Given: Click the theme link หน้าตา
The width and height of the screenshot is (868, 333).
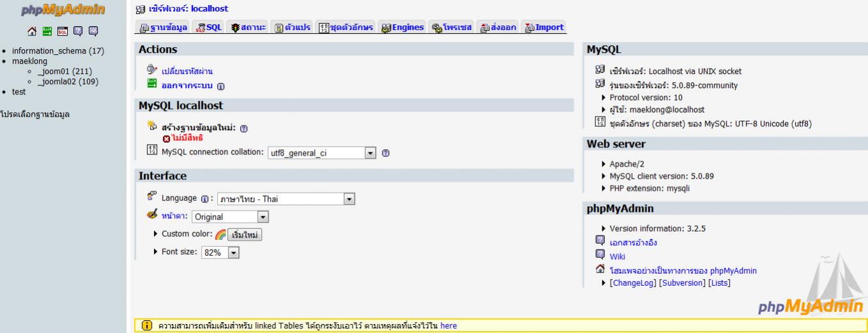Looking at the screenshot, I should pos(176,217).
